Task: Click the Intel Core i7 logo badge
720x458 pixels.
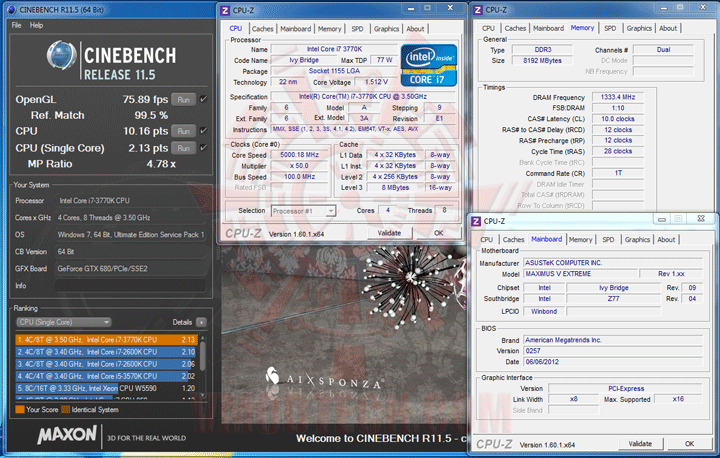Action: [x=428, y=65]
